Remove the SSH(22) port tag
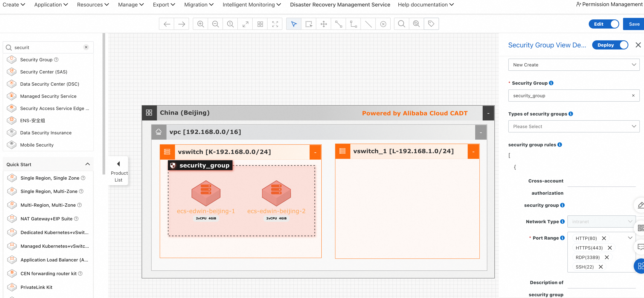Viewport: 644px width, 298px height. pyautogui.click(x=601, y=267)
